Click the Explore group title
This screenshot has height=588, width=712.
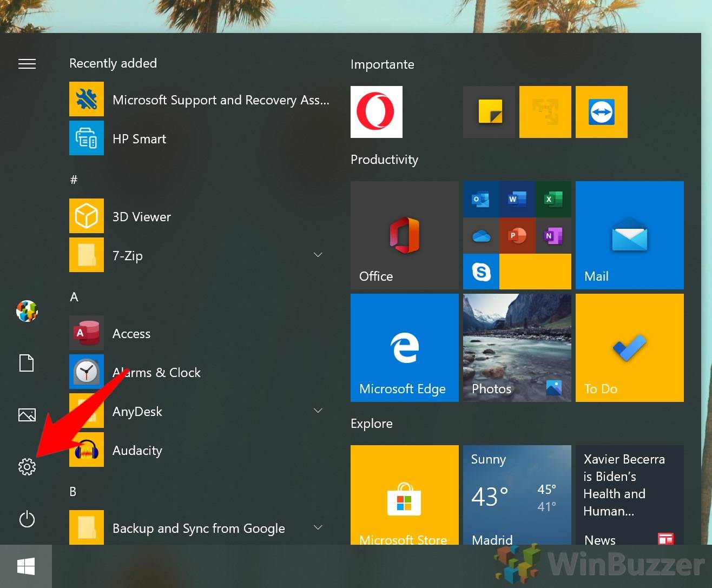(372, 424)
